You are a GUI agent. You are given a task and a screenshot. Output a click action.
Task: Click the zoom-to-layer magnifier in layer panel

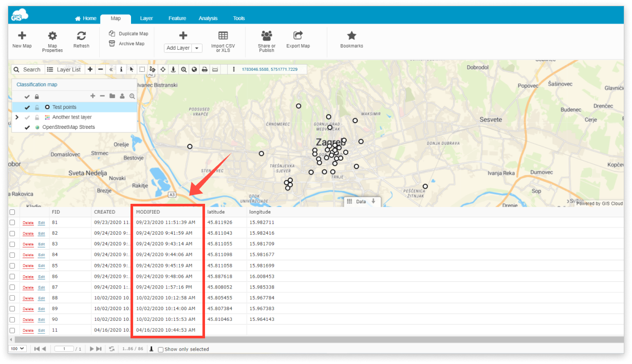point(132,96)
